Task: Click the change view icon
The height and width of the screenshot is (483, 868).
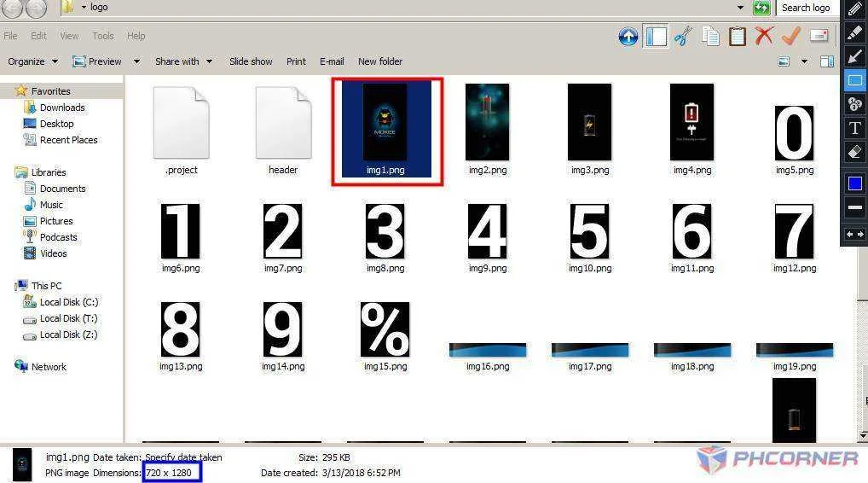Action: coord(784,61)
